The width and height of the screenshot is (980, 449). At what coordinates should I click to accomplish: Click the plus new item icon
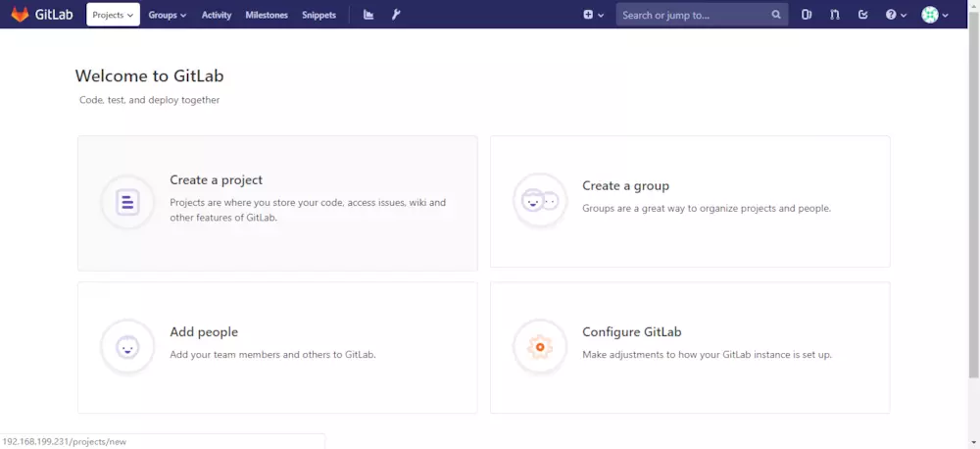tap(588, 15)
